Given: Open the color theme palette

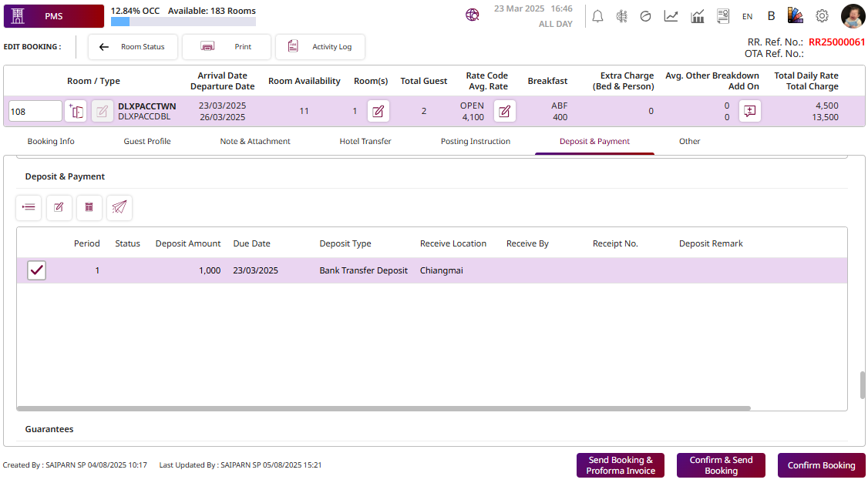Looking at the screenshot, I should [796, 16].
